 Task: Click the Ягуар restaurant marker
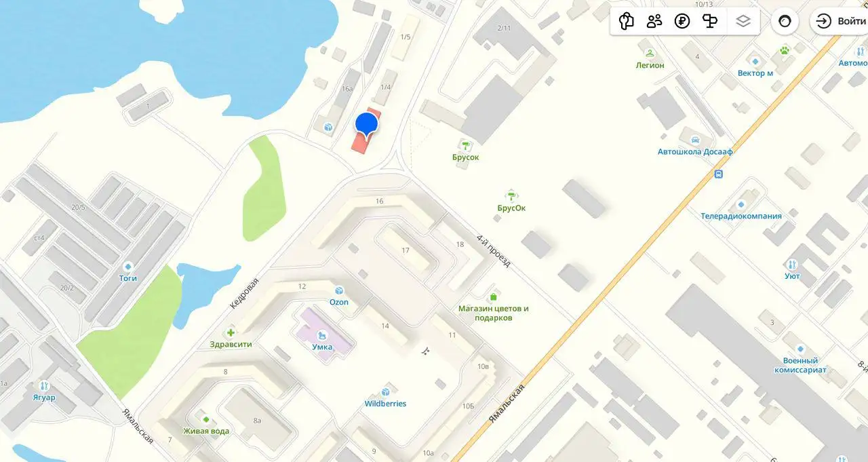click(44, 385)
